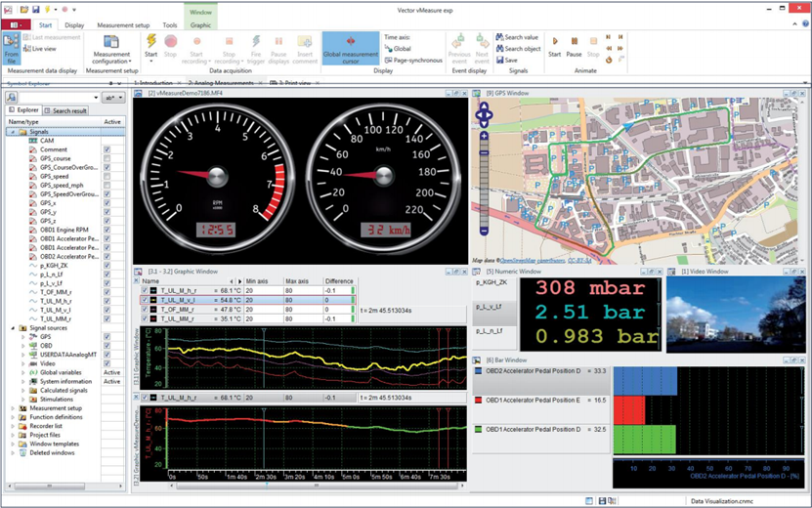Click blue swatch of OBD2 Accelerator Pedal
This screenshot has width=812, height=508.
point(479,371)
